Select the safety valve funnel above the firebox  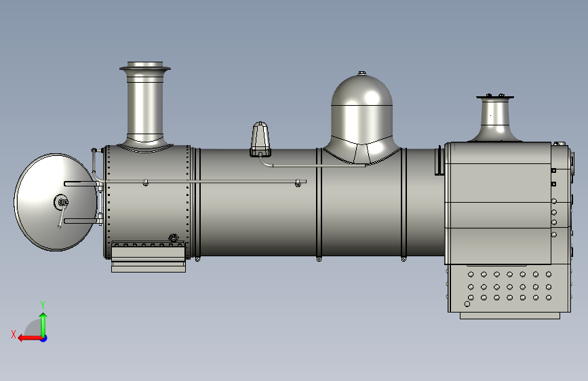click(495, 118)
